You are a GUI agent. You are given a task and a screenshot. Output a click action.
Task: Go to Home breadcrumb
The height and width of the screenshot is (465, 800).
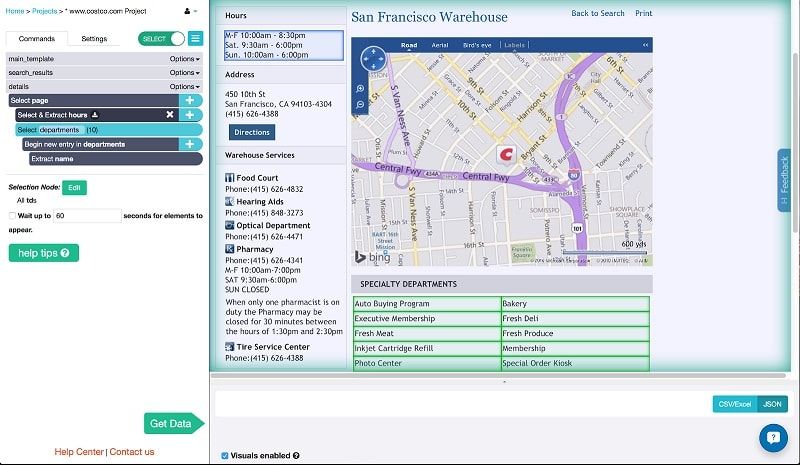tap(15, 11)
